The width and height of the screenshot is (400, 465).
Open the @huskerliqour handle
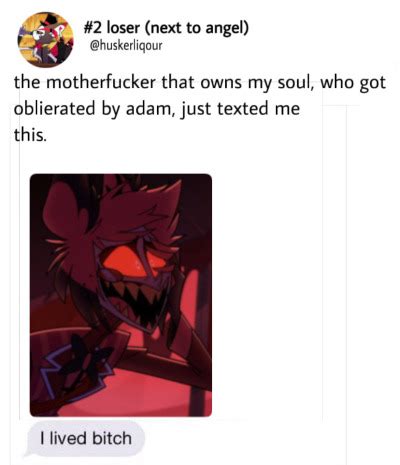click(126, 46)
